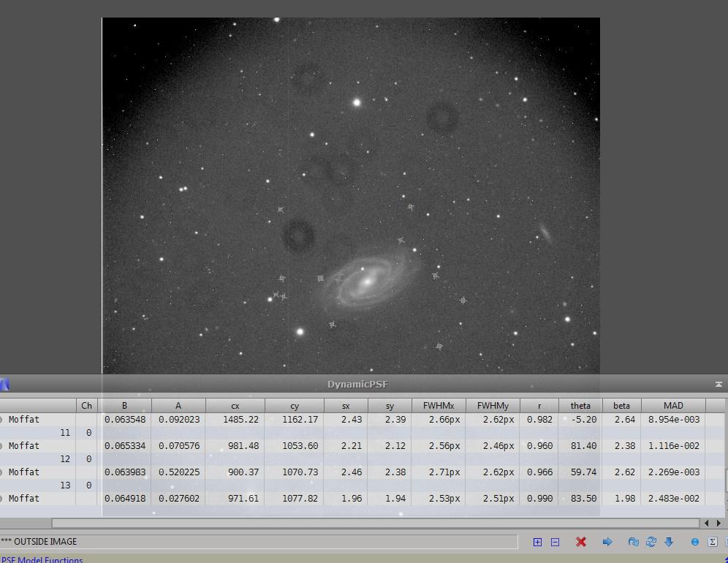Click the MAD value 2.483e-002
Screen dimensions: 728x563
tap(674, 499)
